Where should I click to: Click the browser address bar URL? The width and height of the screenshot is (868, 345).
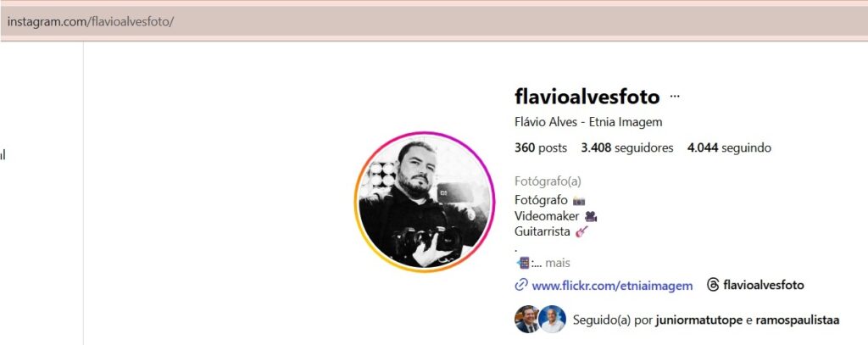pos(90,23)
